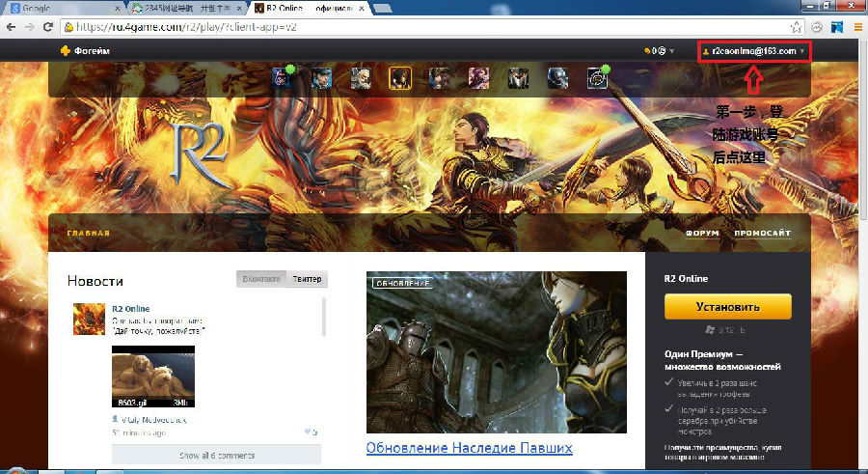Expand Show all 6 comments
Image resolution: width=868 pixels, height=474 pixels.
click(x=216, y=455)
